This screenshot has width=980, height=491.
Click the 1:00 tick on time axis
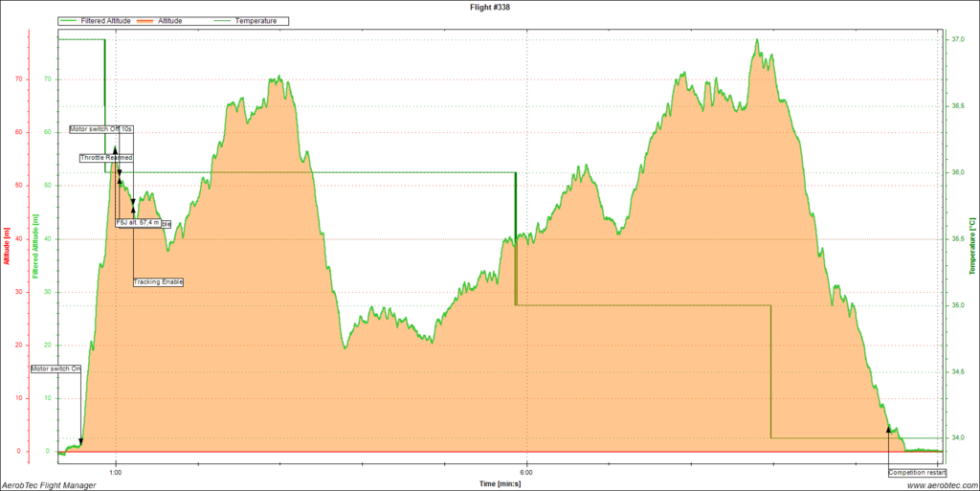pos(116,470)
